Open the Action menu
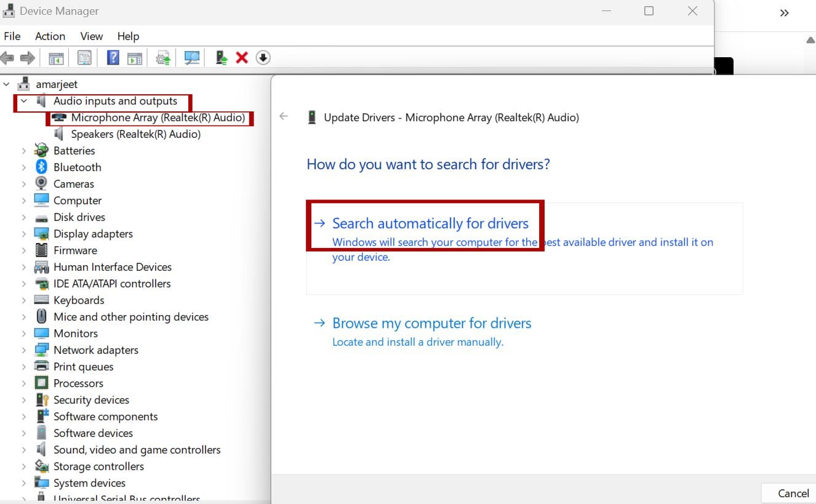 coord(50,36)
